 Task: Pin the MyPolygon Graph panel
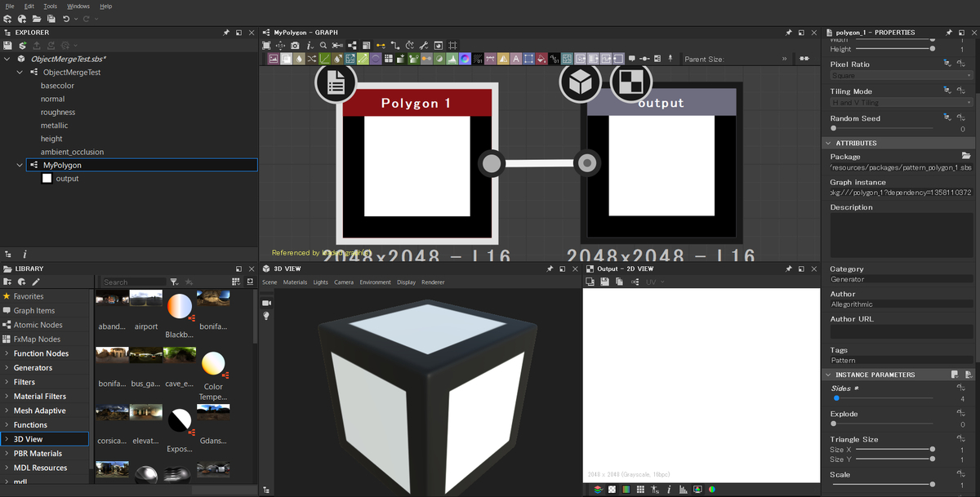coord(789,33)
